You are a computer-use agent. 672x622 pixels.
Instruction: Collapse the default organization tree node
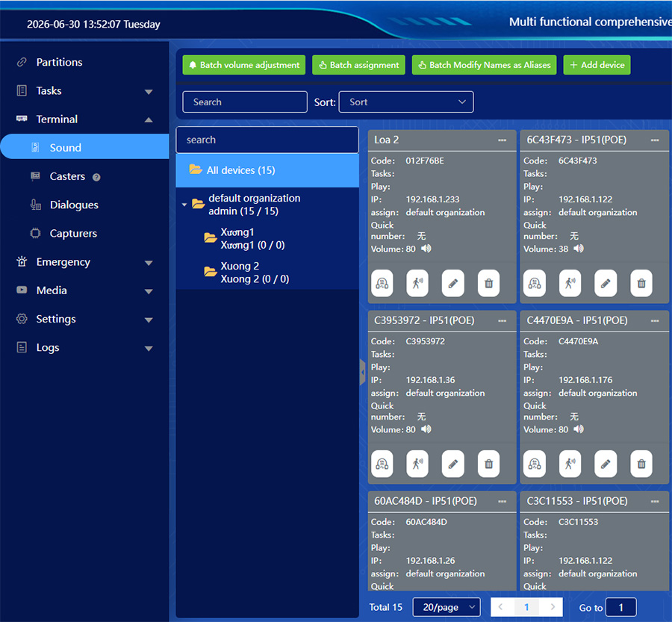(x=184, y=205)
